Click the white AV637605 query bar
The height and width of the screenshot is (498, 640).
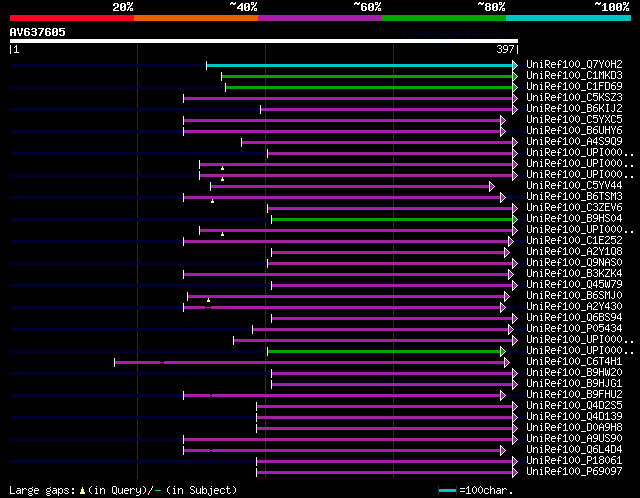[264, 41]
